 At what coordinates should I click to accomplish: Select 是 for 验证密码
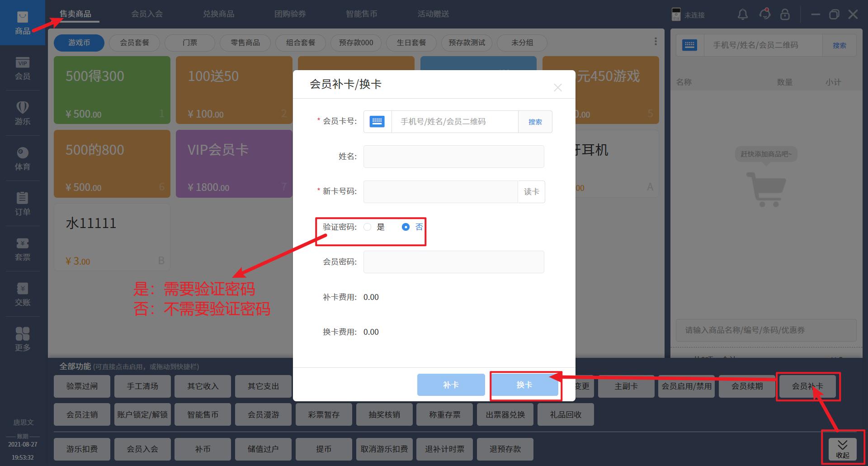click(368, 227)
